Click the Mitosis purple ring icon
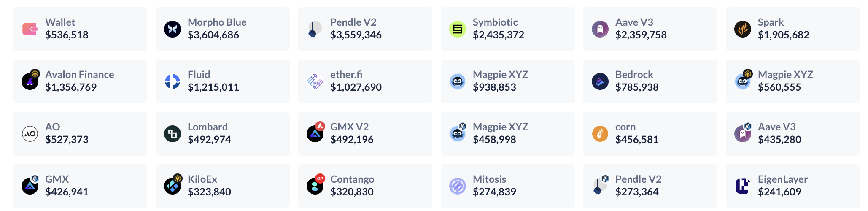Screen dimensions: 868x211 [x=458, y=186]
